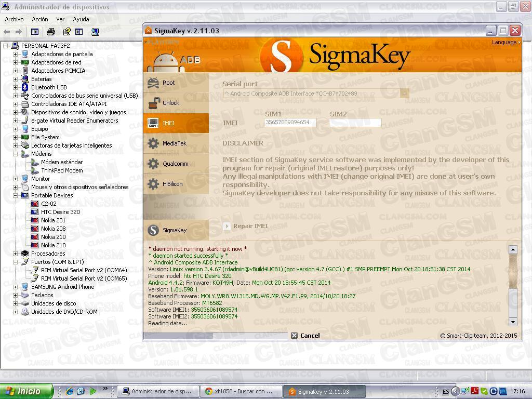Viewport: 532px width, 399px height.
Task: Click the Forward arrow in Device Manager toolbar
Action: click(19, 32)
